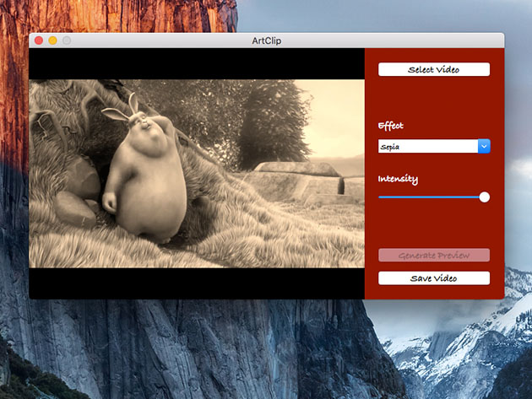The image size is (532, 399).
Task: Click the Effect label
Action: point(391,126)
